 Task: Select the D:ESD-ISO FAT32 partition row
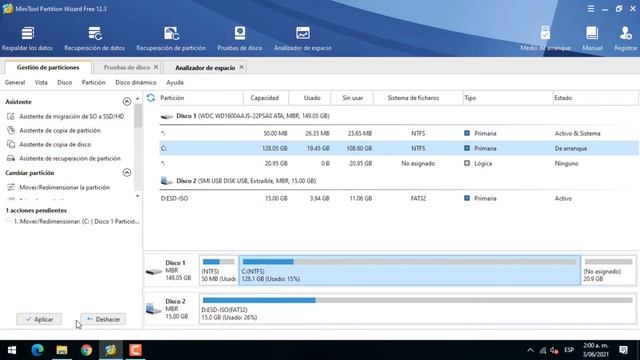click(398, 198)
